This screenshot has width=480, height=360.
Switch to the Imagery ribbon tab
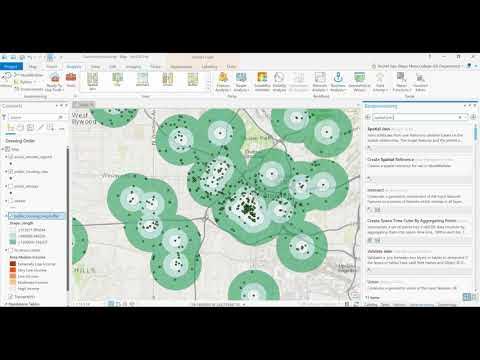(133, 66)
